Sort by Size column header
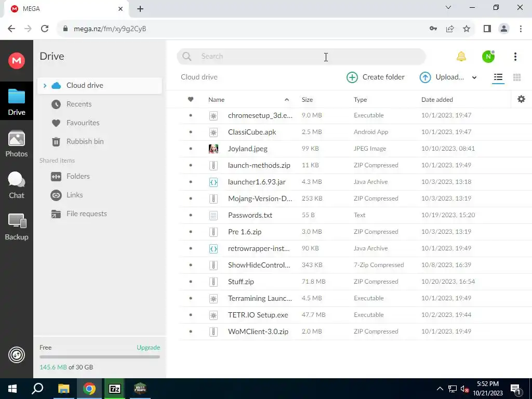 click(x=307, y=99)
